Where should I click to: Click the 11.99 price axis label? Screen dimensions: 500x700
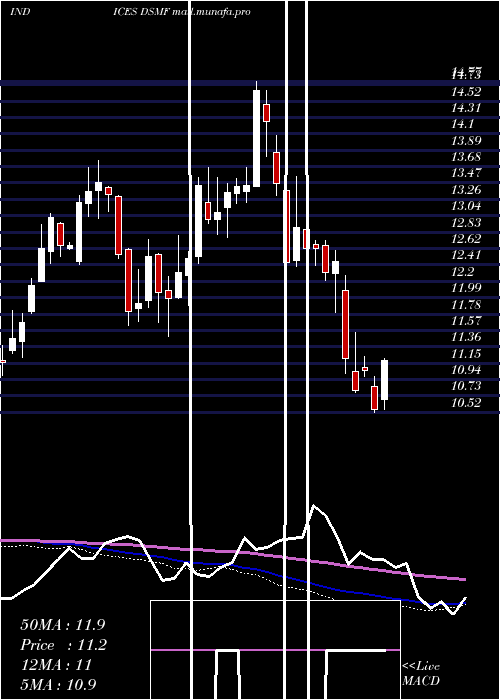point(467,288)
